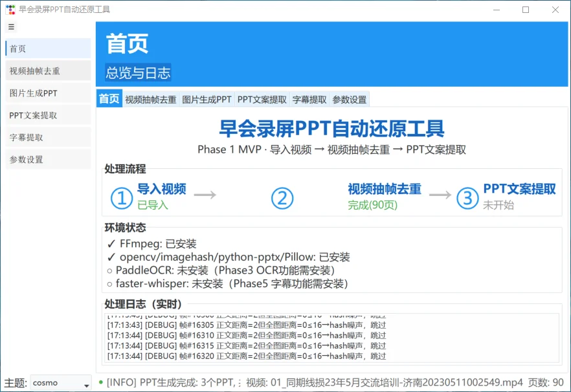Click the opencv/imagehash/python-pptx/Pillow status line
The height and width of the screenshot is (392, 571).
[x=229, y=257]
